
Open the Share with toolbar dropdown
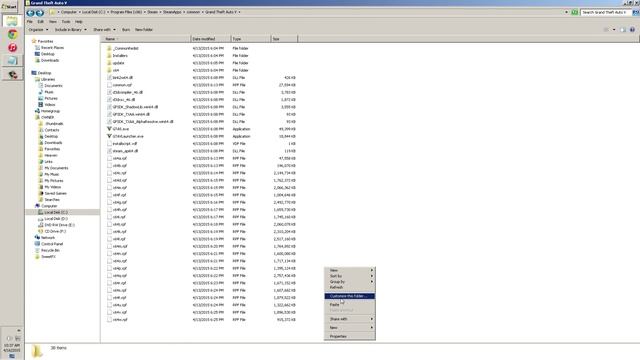click(104, 30)
